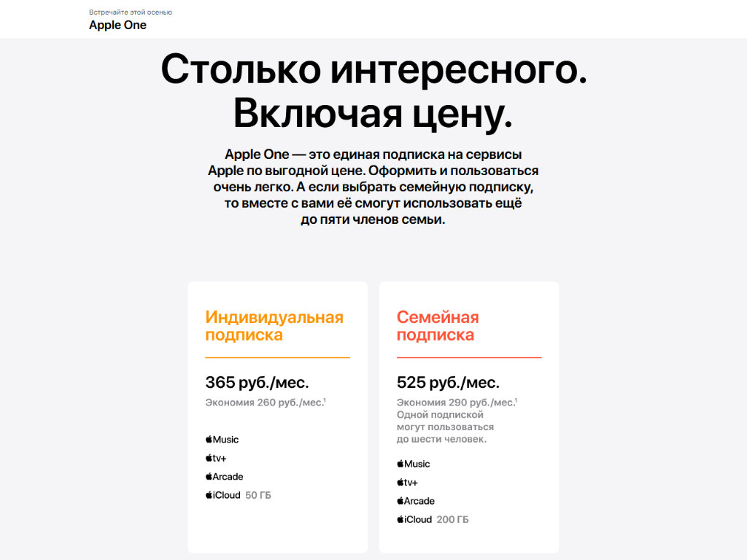Open footnote 1 after 'Экономия 260 руб./мес.'

(x=325, y=400)
